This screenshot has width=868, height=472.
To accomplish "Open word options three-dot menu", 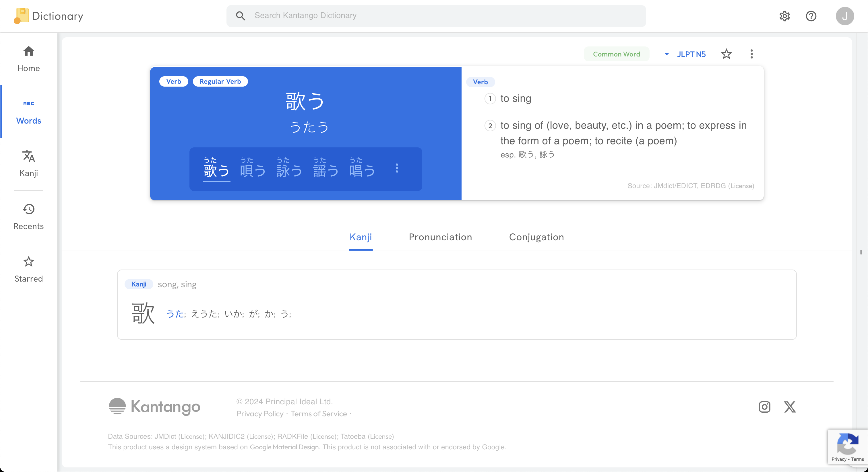I will (x=751, y=54).
